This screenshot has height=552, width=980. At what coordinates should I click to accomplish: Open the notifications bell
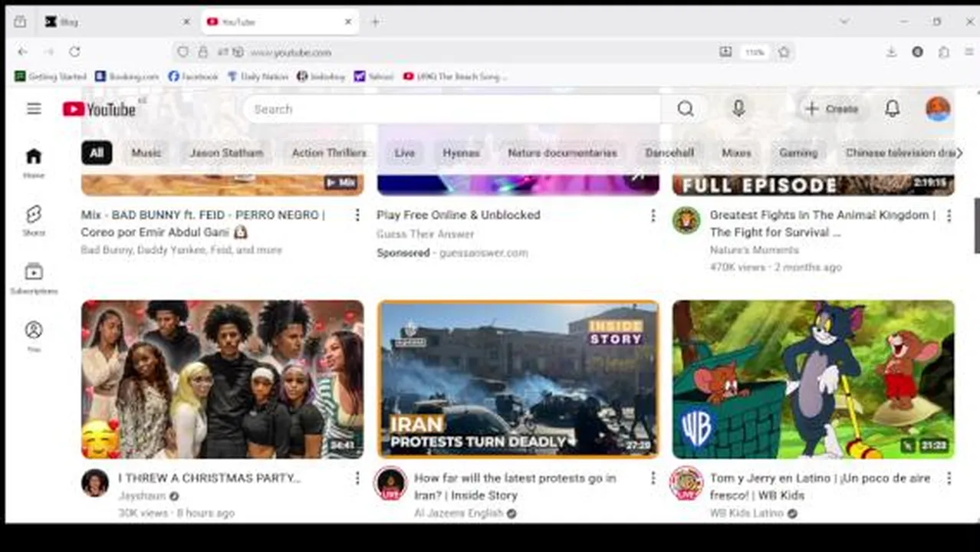point(893,109)
